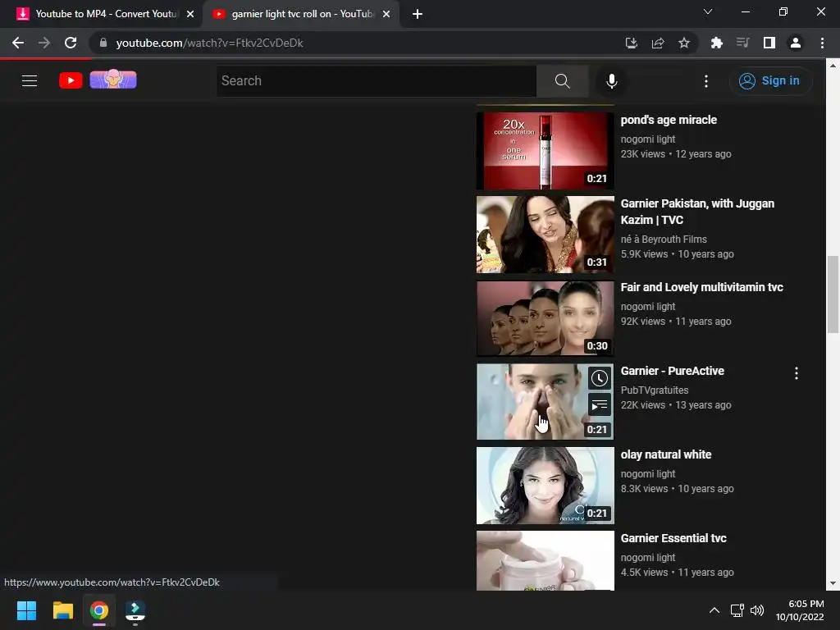Select the 'garnier light tvc roll on' tab
This screenshot has width=840, height=630.
coord(300,14)
